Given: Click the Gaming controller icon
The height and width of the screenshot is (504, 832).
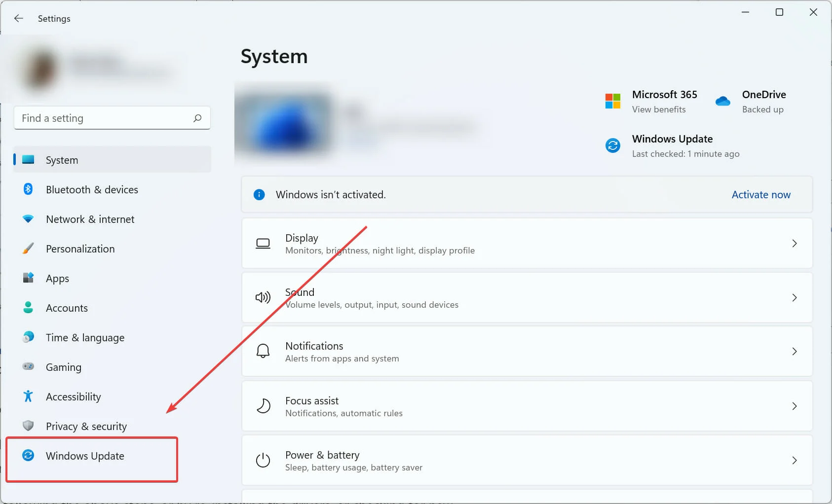Looking at the screenshot, I should coord(28,366).
